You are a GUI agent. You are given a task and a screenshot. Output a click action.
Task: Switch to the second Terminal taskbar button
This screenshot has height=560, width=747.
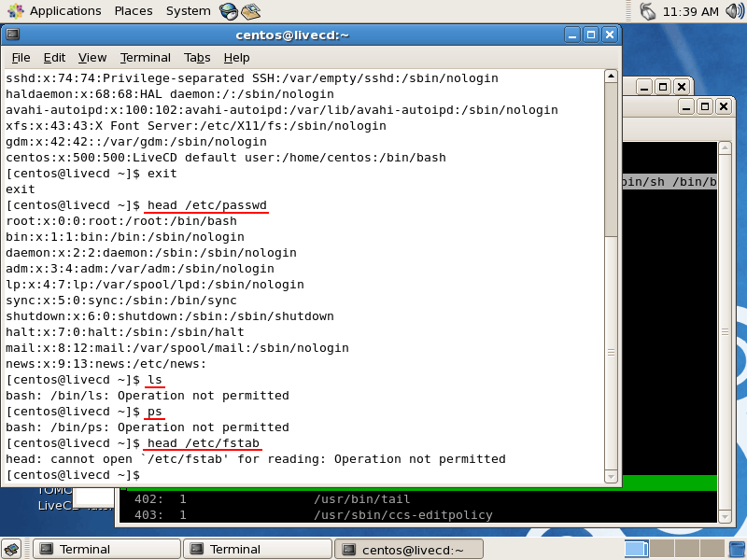coord(258,550)
